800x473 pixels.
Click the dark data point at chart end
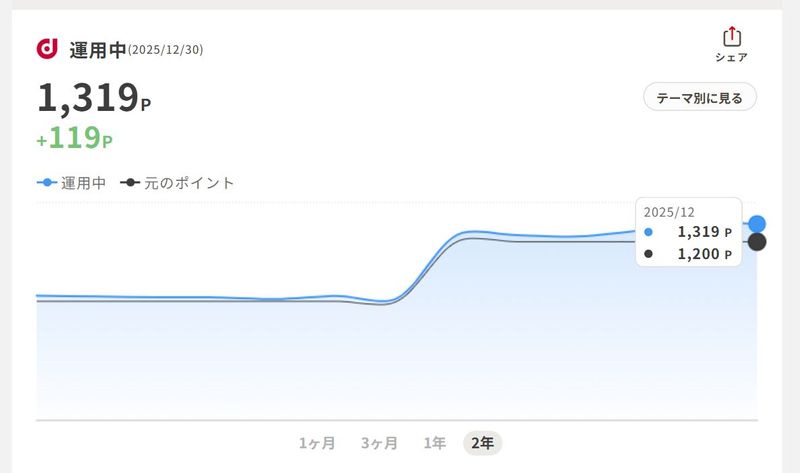757,242
